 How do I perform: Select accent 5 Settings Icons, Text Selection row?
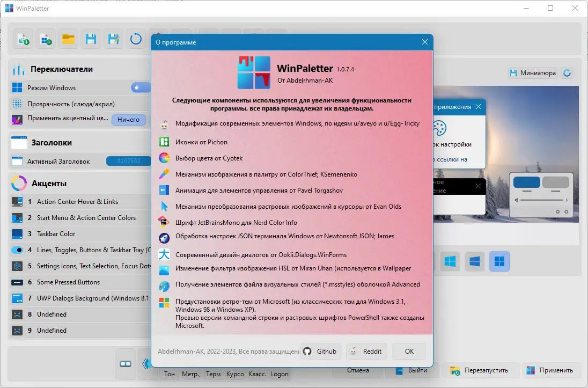tap(80, 266)
